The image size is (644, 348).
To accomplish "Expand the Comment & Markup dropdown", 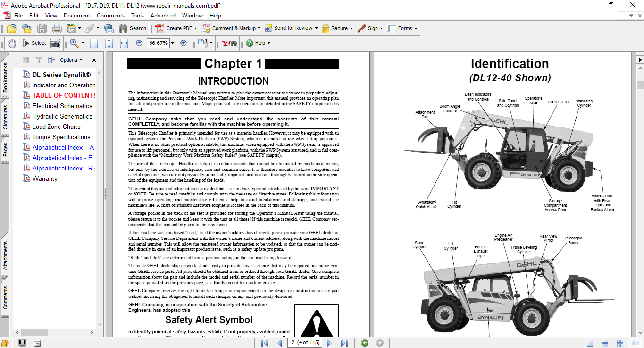I will point(259,28).
